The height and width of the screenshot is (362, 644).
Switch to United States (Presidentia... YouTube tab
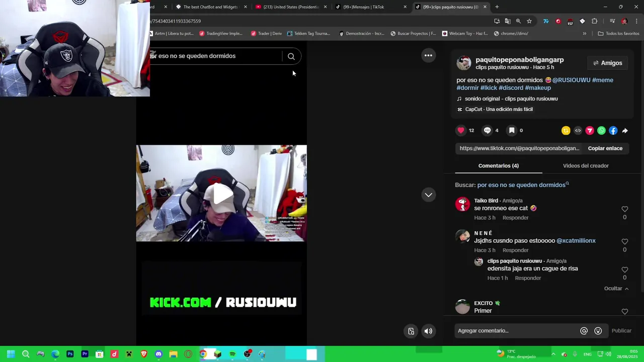(290, 7)
